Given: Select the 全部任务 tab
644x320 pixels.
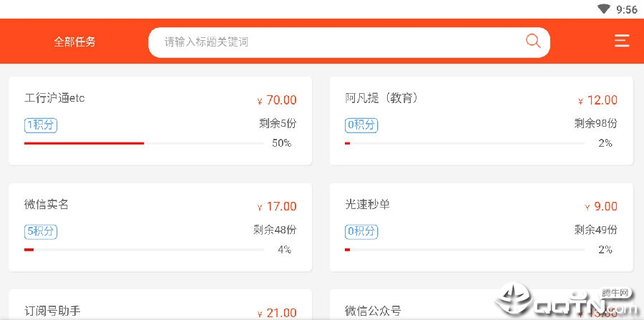Looking at the screenshot, I should click(x=74, y=42).
